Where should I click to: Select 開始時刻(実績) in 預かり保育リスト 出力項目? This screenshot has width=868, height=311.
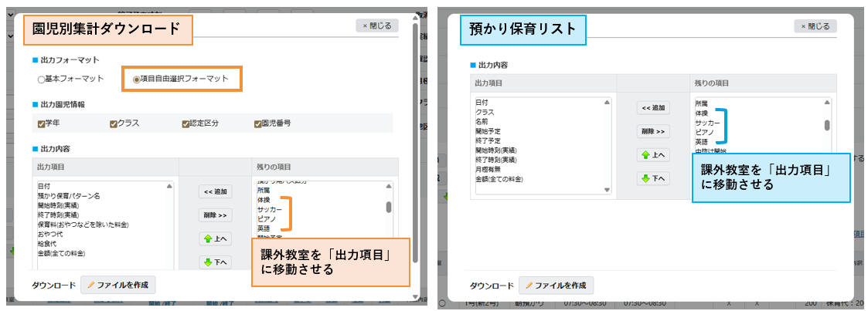(x=496, y=150)
